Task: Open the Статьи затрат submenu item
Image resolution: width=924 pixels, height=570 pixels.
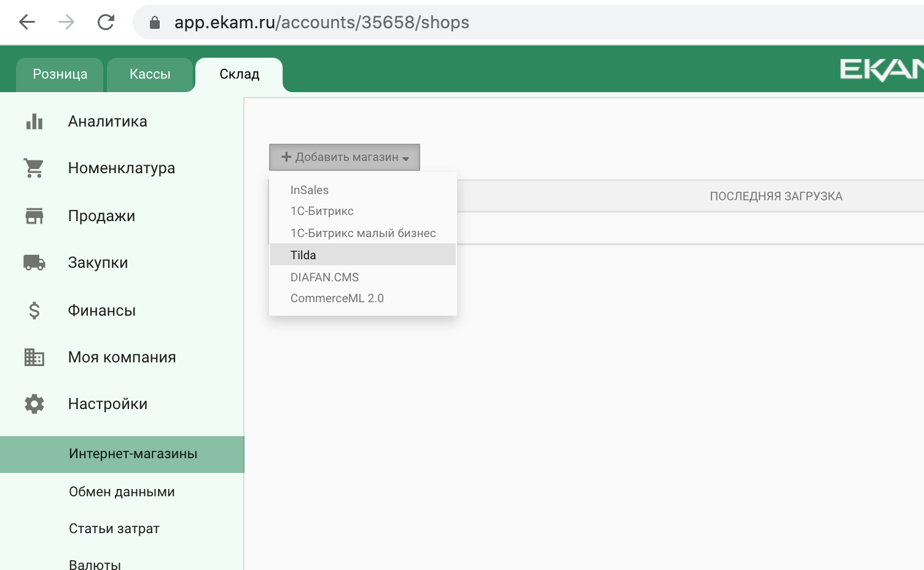Action: pyautogui.click(x=114, y=529)
